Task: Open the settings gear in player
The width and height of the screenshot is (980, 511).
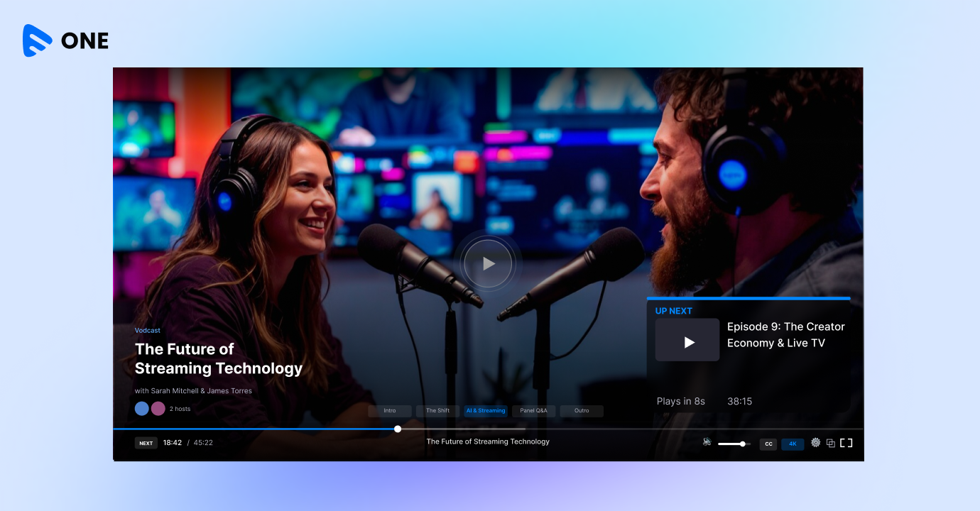Action: [x=815, y=443]
